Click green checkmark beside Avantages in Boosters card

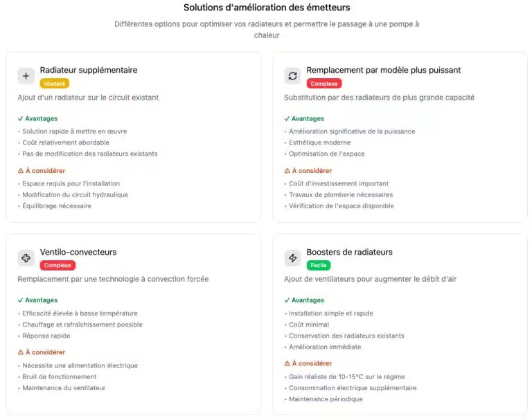[x=287, y=300]
